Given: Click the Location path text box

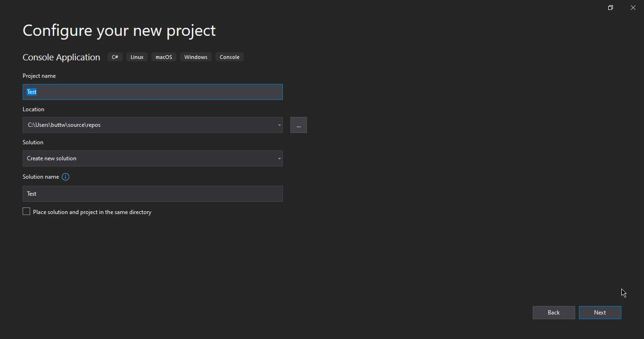Looking at the screenshot, I should (146, 125).
